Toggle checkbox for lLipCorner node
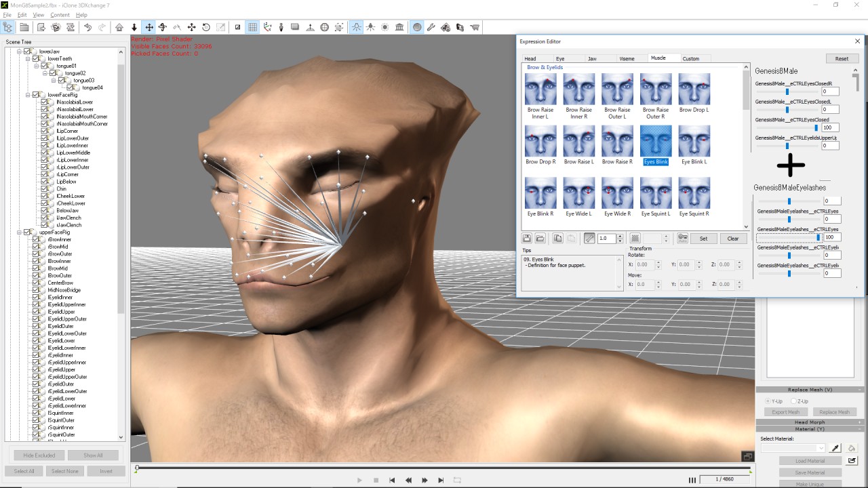The height and width of the screenshot is (488, 868). (44, 131)
